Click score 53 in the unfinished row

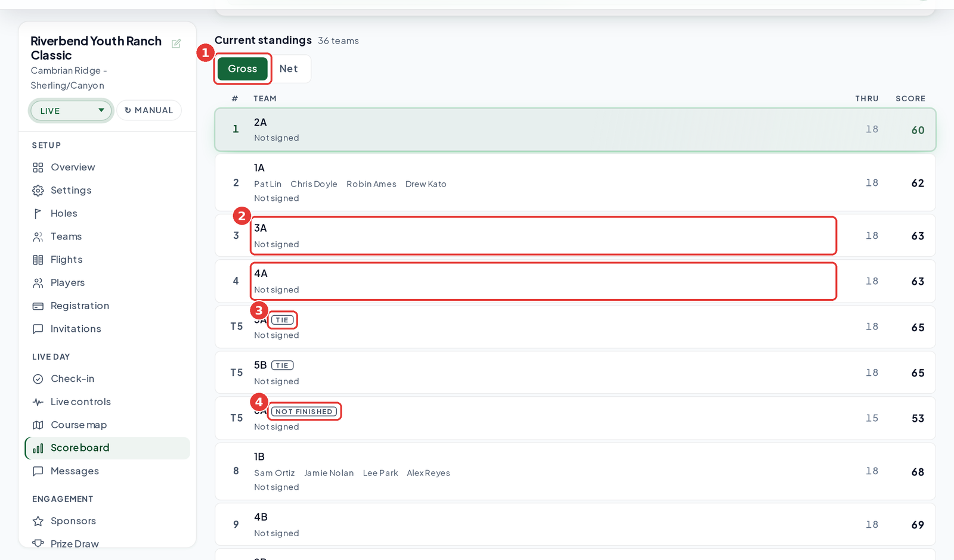point(918,418)
